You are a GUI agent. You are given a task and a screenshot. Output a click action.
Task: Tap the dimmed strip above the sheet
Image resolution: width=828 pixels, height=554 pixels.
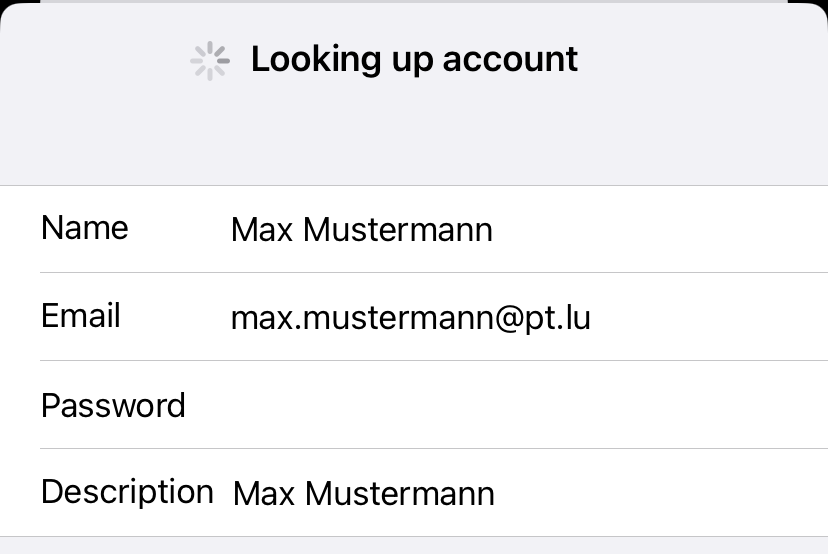click(x=414, y=2)
